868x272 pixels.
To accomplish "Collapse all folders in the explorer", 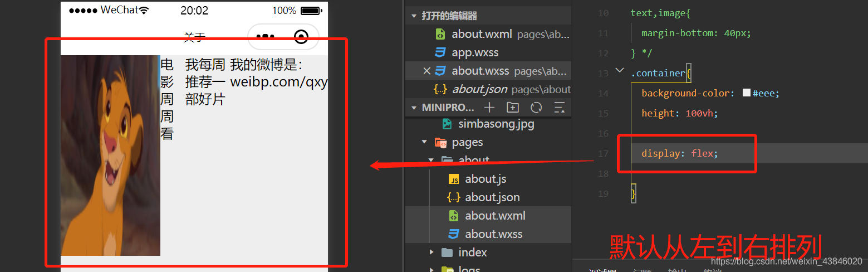I will 560,108.
